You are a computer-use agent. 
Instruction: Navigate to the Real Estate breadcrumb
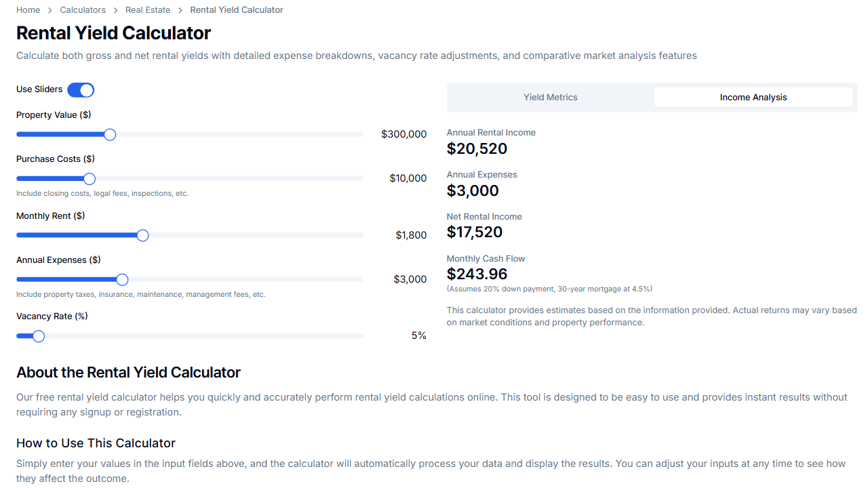[x=148, y=10]
